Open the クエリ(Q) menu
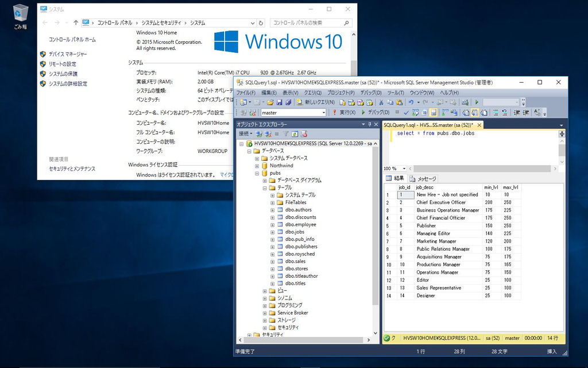This screenshot has width=588, height=368. tap(313, 93)
